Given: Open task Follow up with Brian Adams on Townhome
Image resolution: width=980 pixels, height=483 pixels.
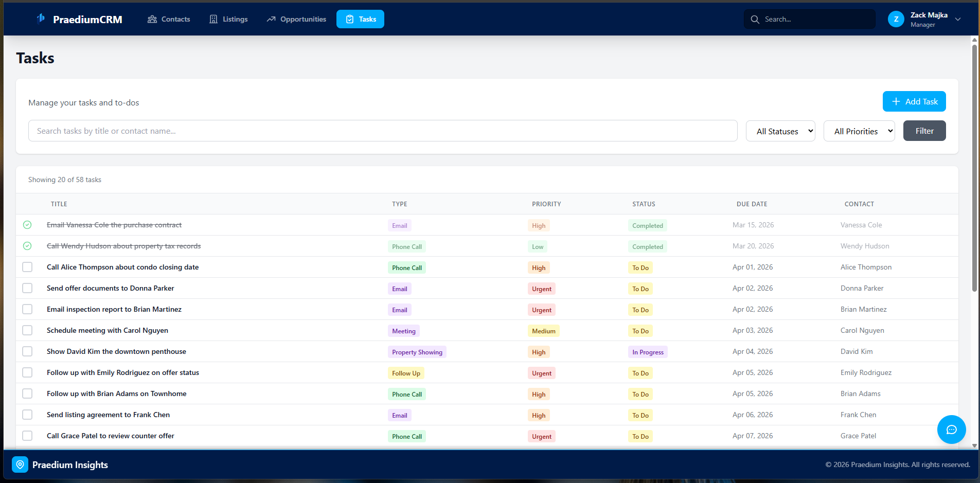Looking at the screenshot, I should point(117,393).
